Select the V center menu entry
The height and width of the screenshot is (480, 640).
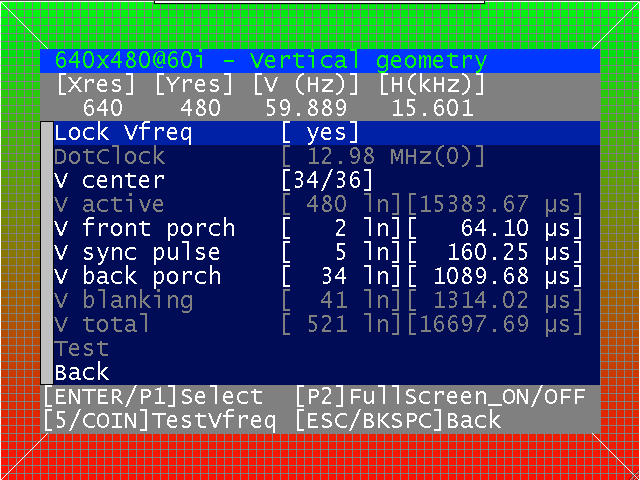click(x=109, y=181)
